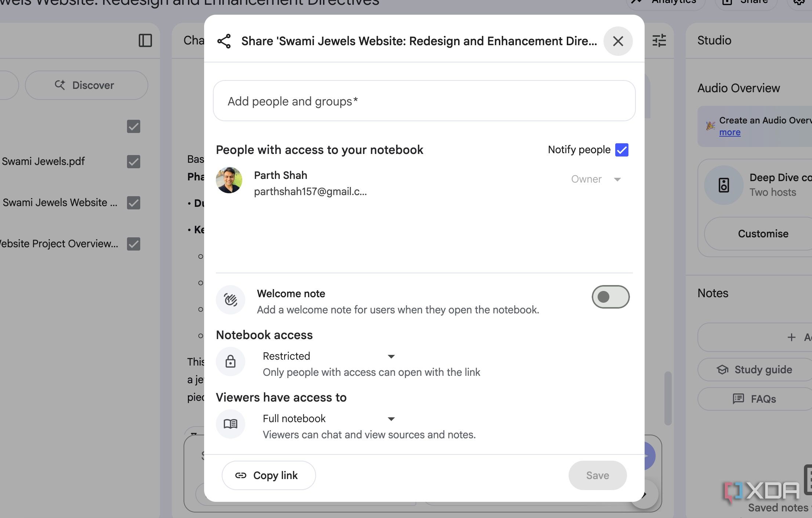The height and width of the screenshot is (518, 812).
Task: Click Parth Shah's profile picture
Action: coord(229,180)
